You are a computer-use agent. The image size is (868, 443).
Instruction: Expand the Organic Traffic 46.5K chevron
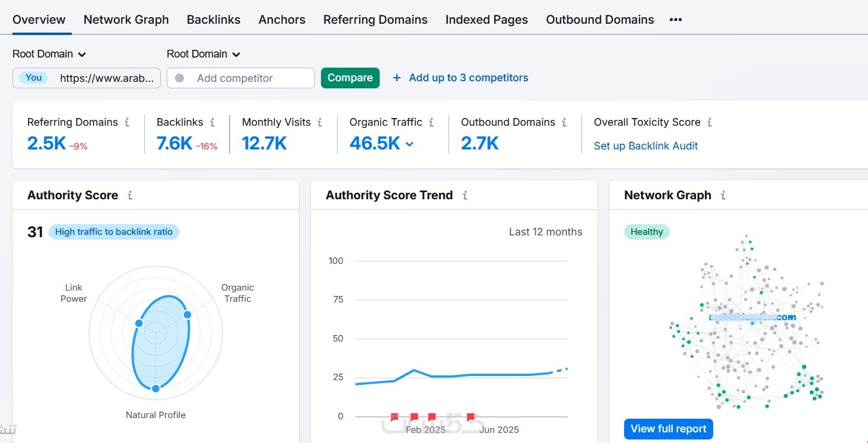click(409, 144)
